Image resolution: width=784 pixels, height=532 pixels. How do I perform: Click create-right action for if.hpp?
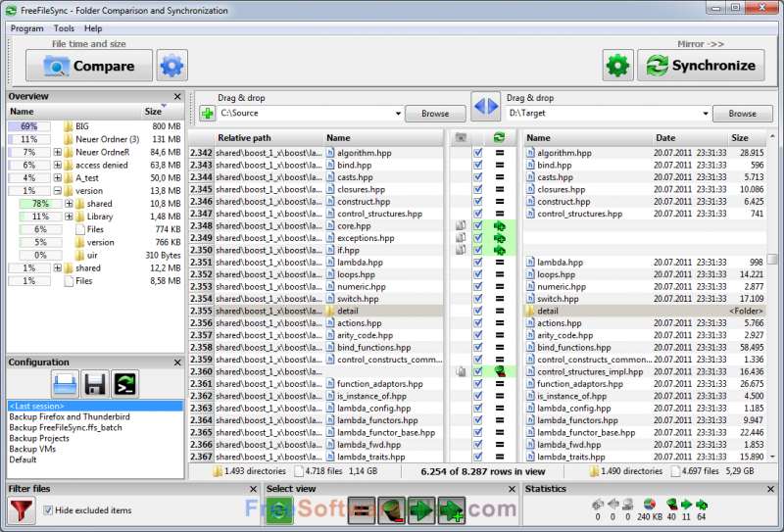tap(499, 250)
